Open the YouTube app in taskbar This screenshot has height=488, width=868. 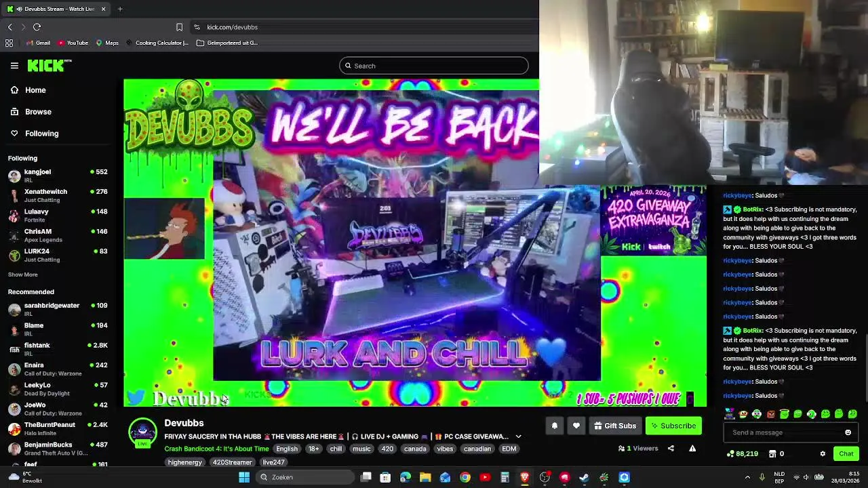tap(485, 477)
